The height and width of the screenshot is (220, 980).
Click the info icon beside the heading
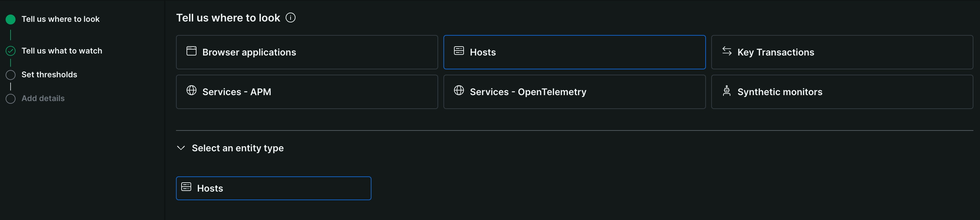(x=290, y=18)
